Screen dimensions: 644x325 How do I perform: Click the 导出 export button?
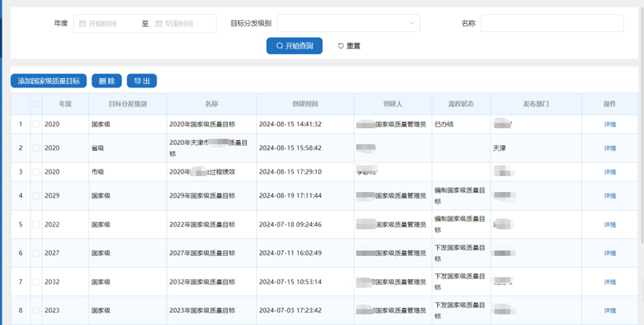click(x=141, y=80)
